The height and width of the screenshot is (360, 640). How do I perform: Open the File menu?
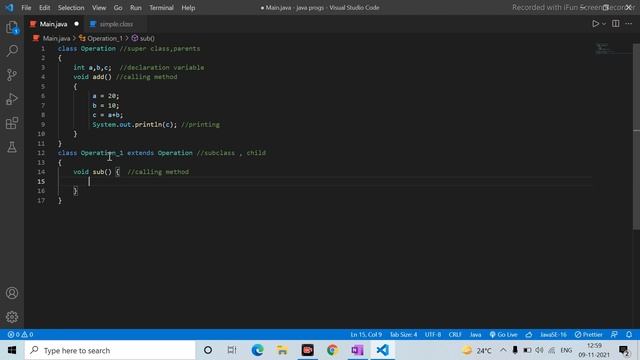click(x=26, y=8)
